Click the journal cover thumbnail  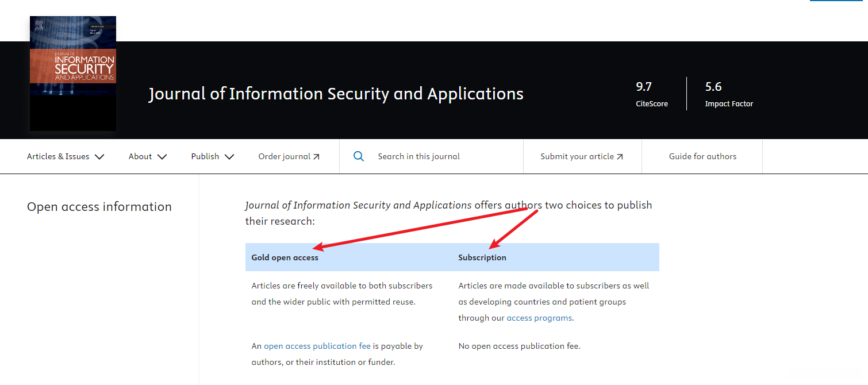coord(73,74)
